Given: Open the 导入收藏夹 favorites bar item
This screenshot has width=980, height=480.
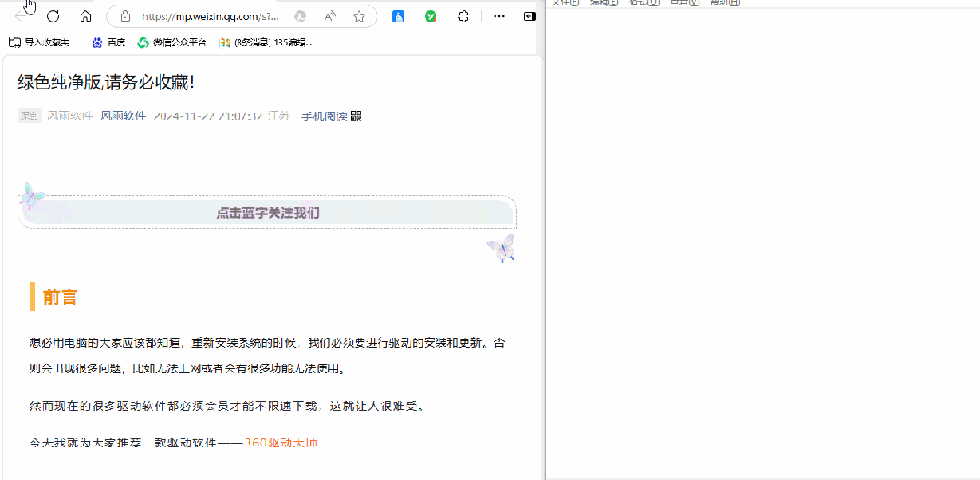Looking at the screenshot, I should coord(39,43).
